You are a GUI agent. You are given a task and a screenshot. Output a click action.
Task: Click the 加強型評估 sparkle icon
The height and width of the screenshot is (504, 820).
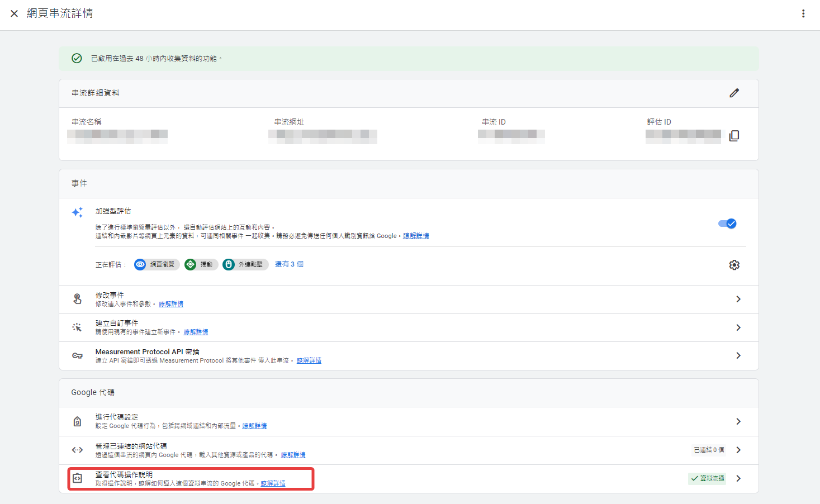[x=78, y=212]
